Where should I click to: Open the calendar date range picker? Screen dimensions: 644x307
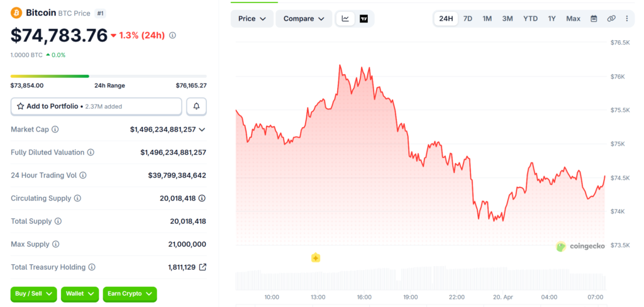point(594,19)
